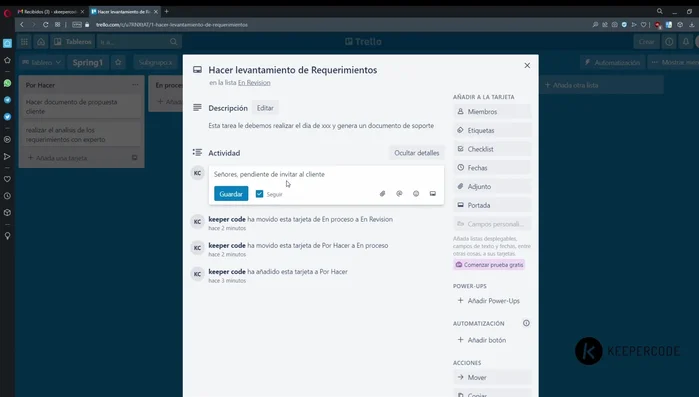Open card 'Hacer documento de propuesta cliente'
The height and width of the screenshot is (397, 699).
[x=81, y=106]
